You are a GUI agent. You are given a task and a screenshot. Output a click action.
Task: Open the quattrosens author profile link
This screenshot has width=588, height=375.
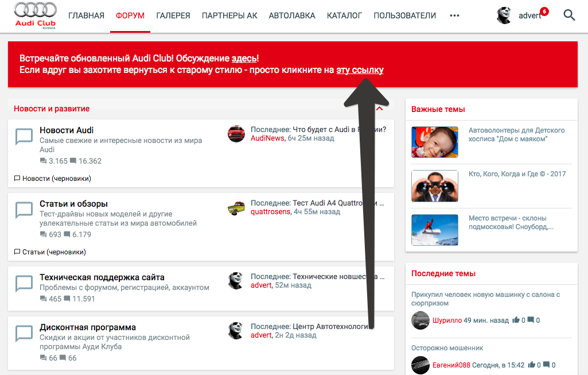pos(270,212)
